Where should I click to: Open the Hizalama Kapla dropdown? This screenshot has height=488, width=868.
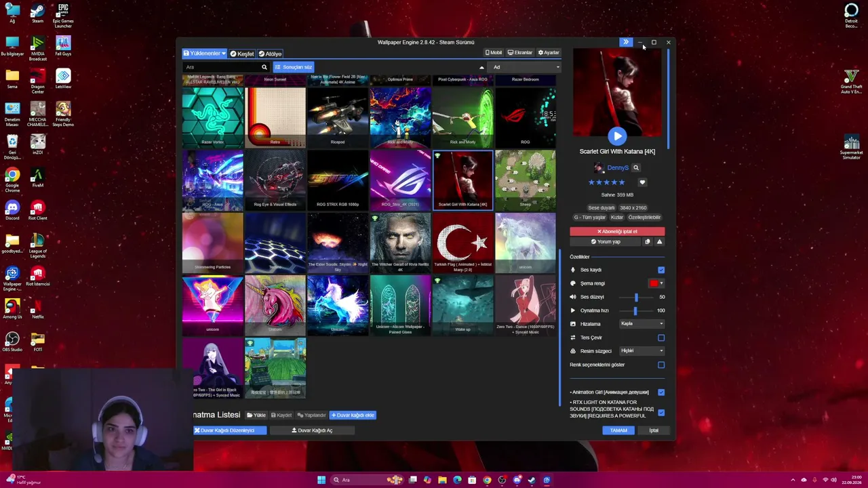[642, 323]
